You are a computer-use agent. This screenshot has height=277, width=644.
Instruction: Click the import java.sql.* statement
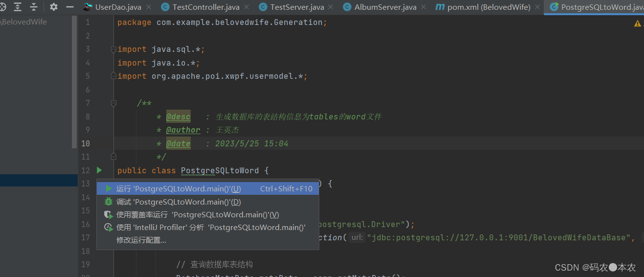point(161,49)
